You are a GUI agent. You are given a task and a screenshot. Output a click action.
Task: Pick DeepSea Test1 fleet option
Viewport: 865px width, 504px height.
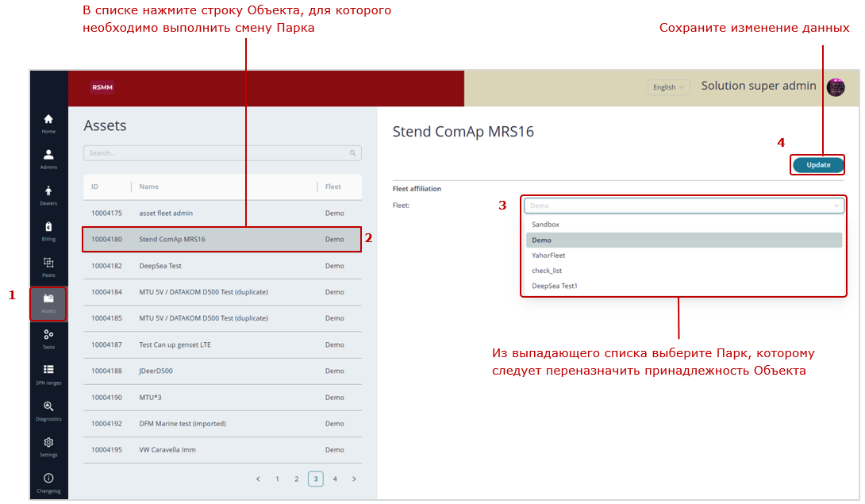click(554, 286)
